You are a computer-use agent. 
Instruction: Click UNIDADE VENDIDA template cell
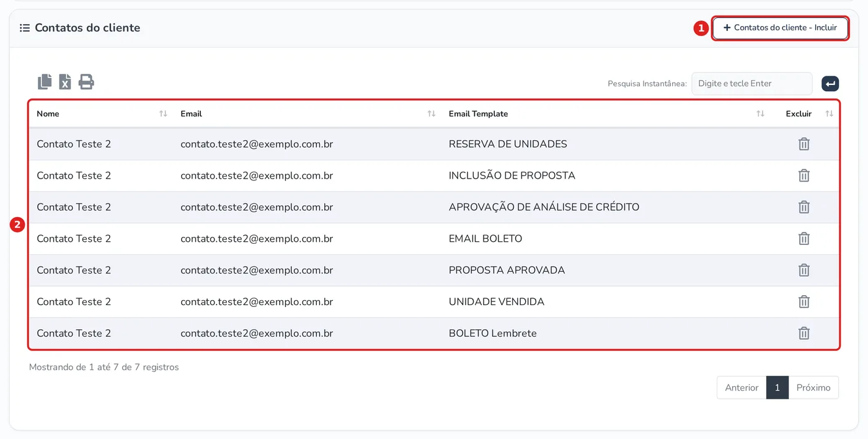point(497,302)
